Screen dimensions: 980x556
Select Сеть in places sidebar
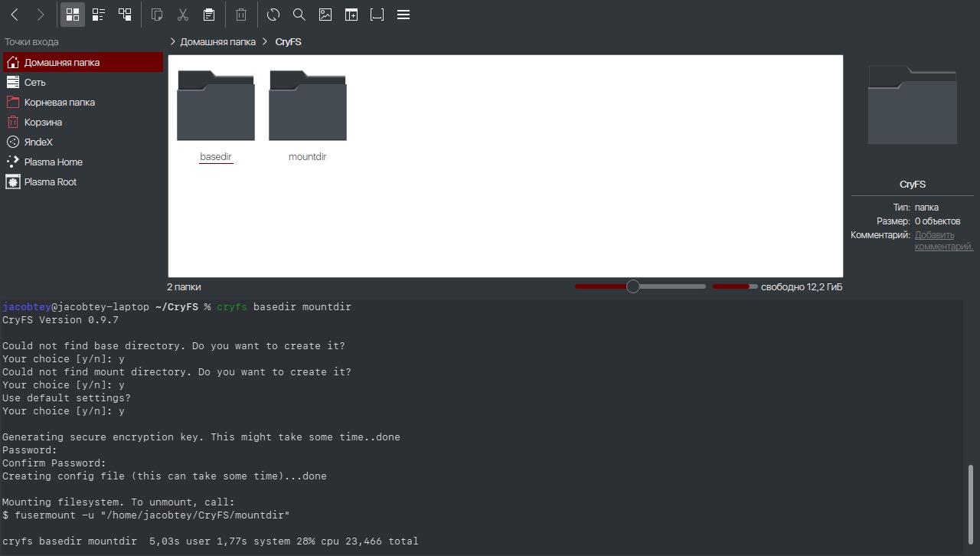point(83,82)
